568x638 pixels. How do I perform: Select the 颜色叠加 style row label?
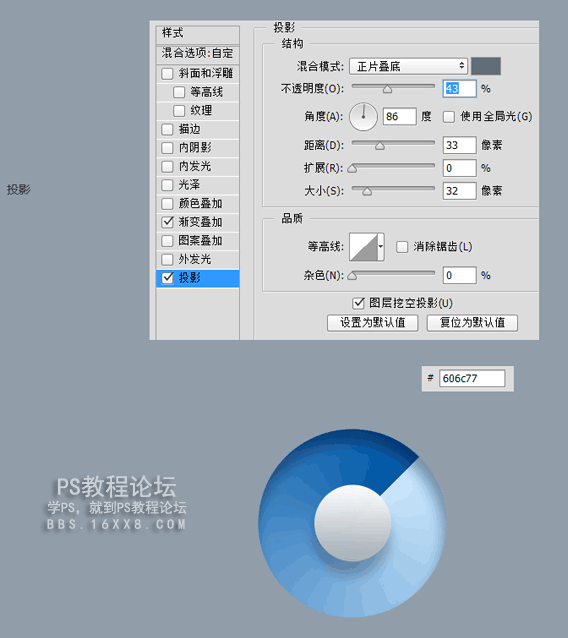pos(201,203)
